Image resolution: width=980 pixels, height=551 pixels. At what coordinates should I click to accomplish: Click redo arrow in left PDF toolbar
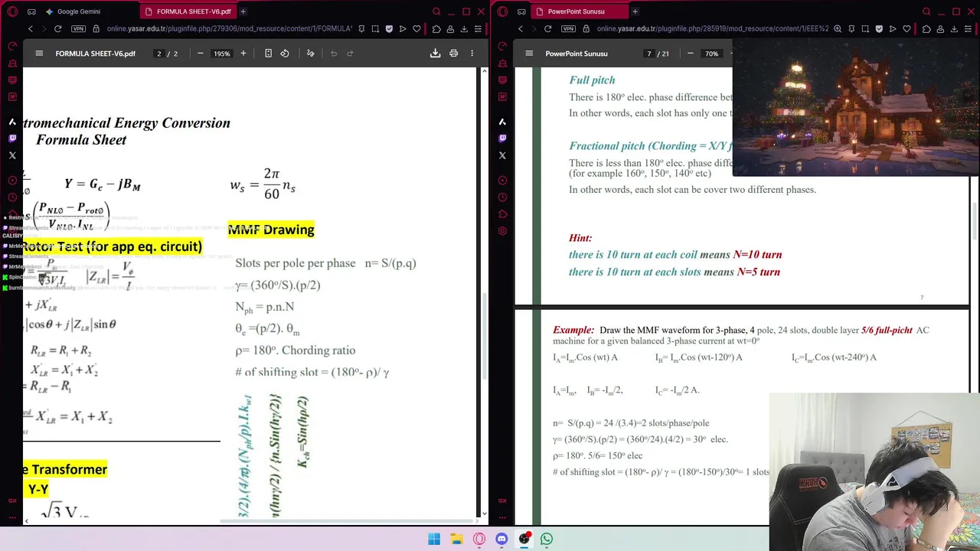click(350, 54)
